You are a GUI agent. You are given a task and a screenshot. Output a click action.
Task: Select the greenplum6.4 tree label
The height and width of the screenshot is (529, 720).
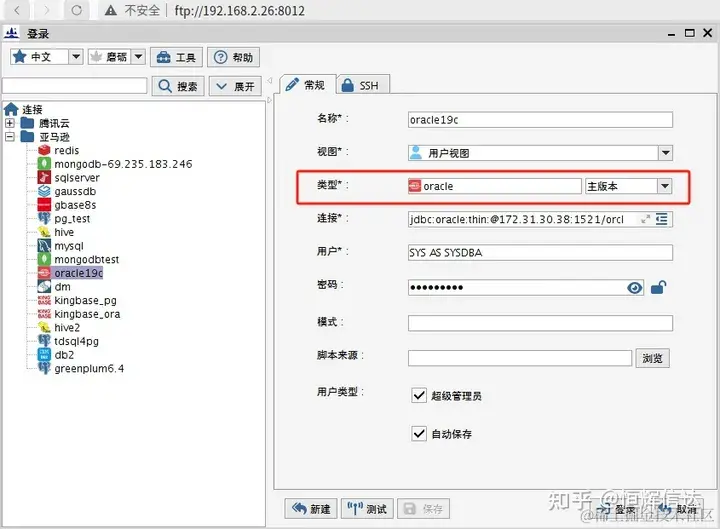[89, 369]
